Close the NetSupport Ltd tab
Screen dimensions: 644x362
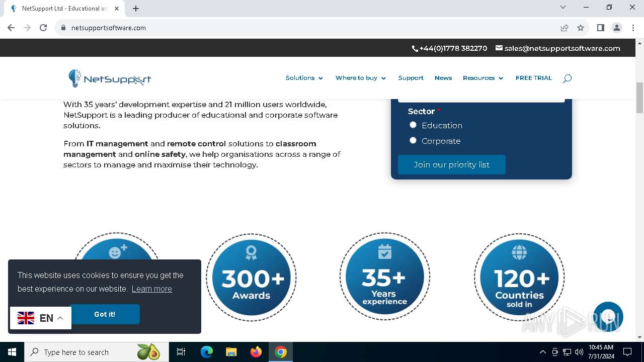(117, 8)
